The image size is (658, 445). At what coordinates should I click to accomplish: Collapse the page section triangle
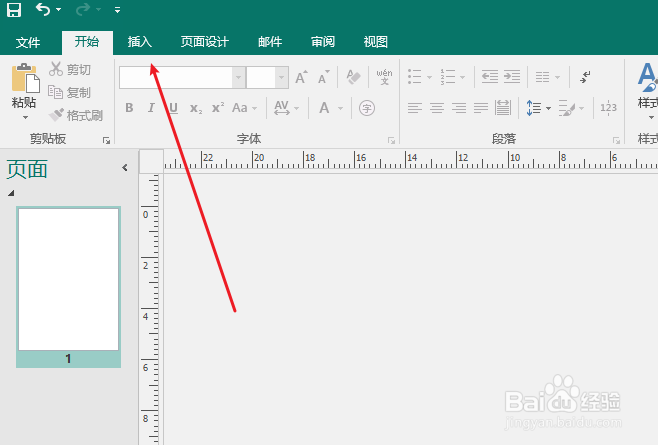tap(11, 193)
